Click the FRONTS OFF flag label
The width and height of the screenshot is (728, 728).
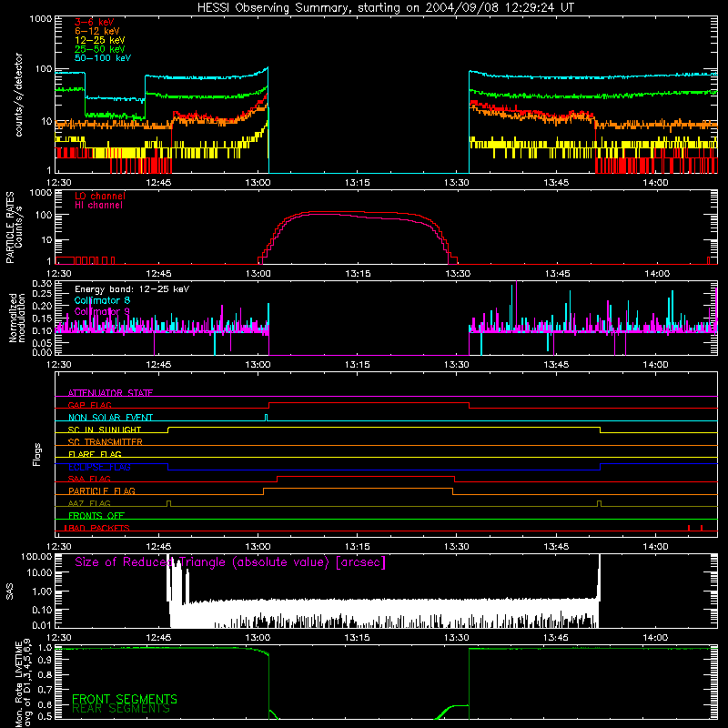(x=96, y=516)
